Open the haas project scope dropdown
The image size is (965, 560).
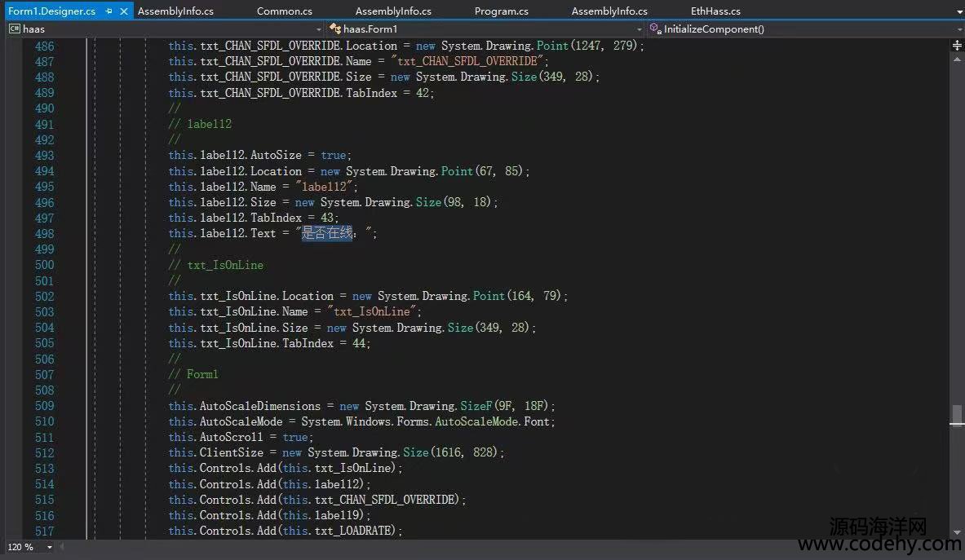pos(166,29)
